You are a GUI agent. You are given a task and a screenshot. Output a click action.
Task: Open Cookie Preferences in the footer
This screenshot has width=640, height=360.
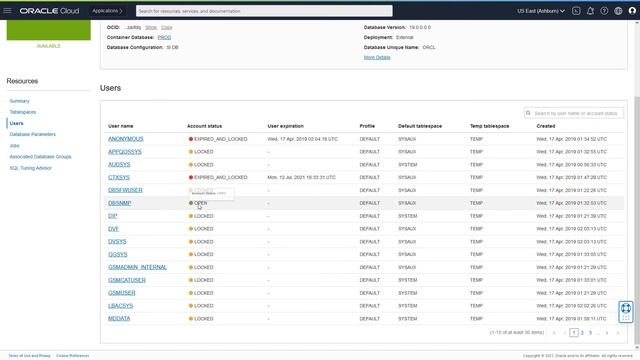click(x=73, y=356)
